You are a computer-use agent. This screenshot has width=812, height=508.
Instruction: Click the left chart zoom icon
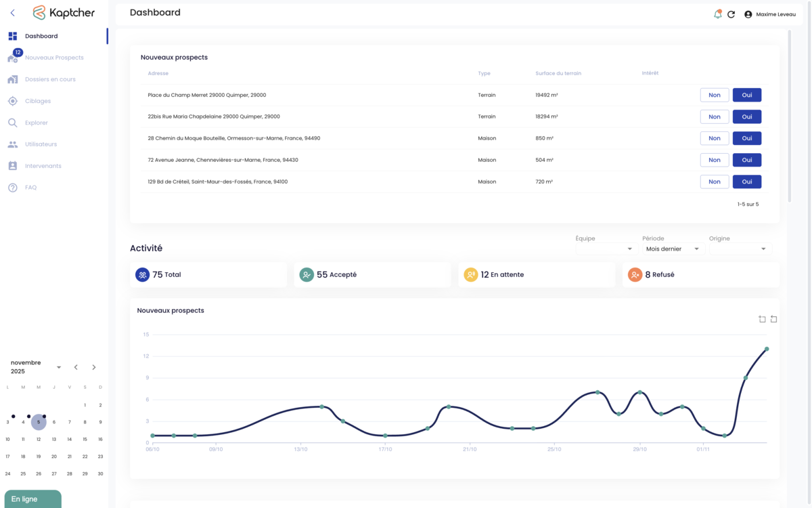coord(762,319)
